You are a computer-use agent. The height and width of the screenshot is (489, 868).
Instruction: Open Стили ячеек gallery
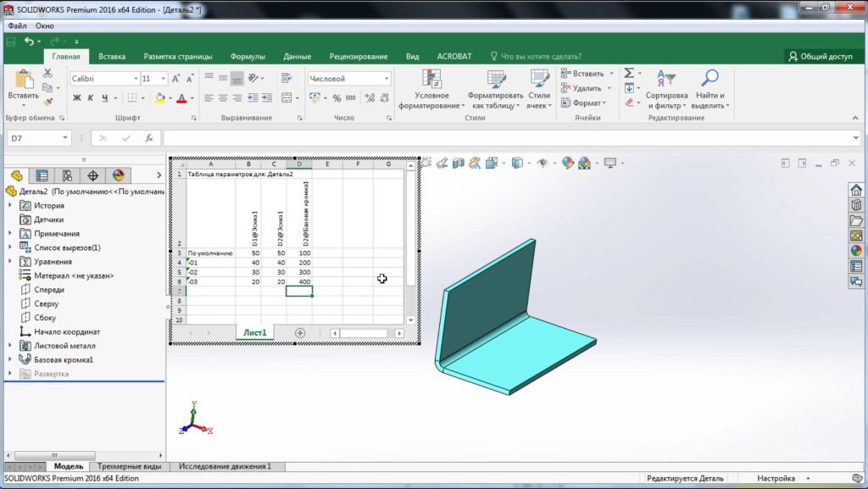point(538,89)
